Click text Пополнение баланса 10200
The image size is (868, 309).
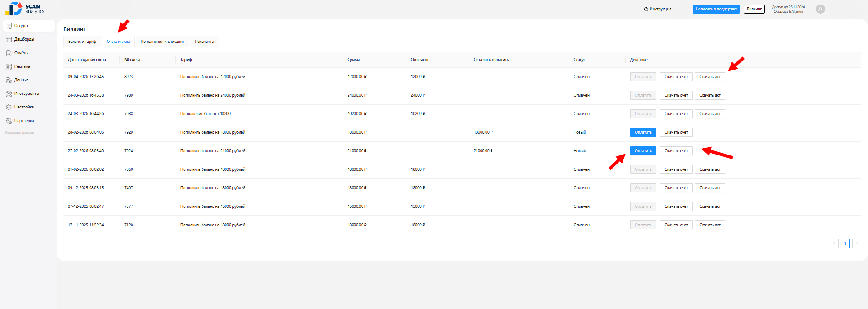(x=205, y=114)
